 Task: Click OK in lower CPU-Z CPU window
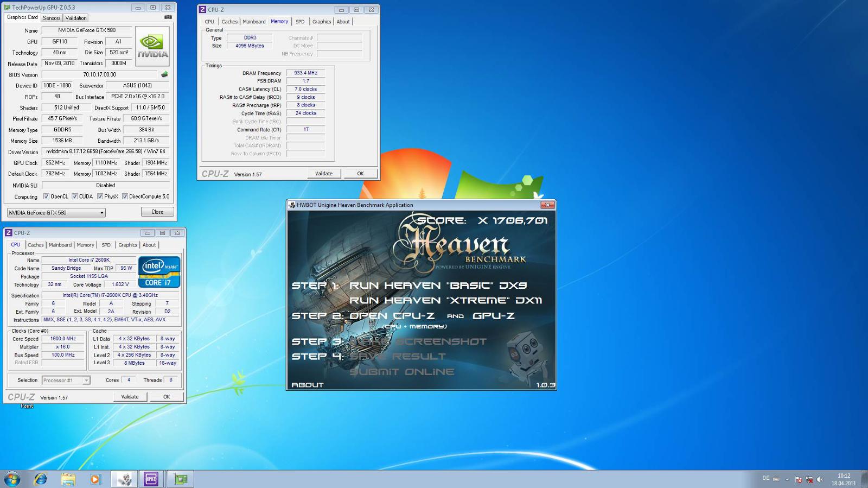click(x=167, y=397)
